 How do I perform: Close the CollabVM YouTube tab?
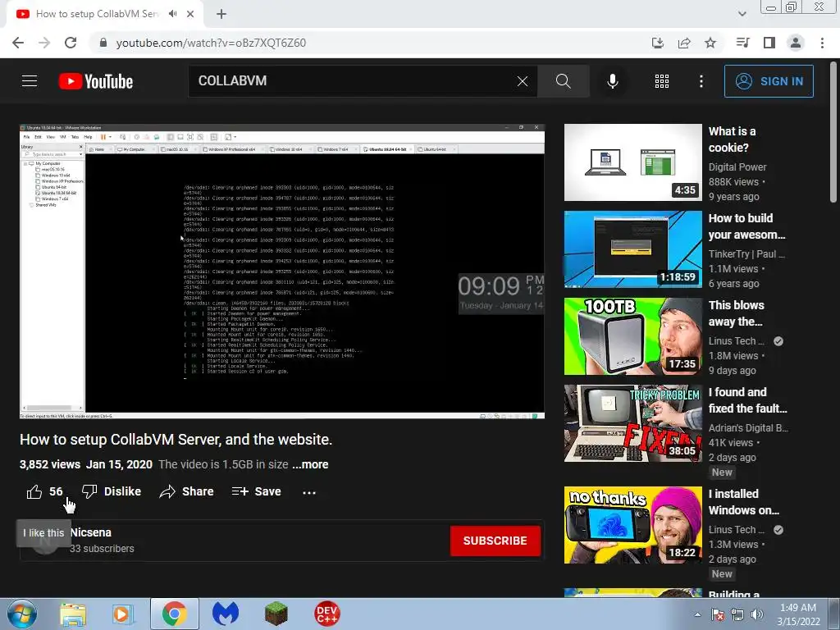(190, 14)
